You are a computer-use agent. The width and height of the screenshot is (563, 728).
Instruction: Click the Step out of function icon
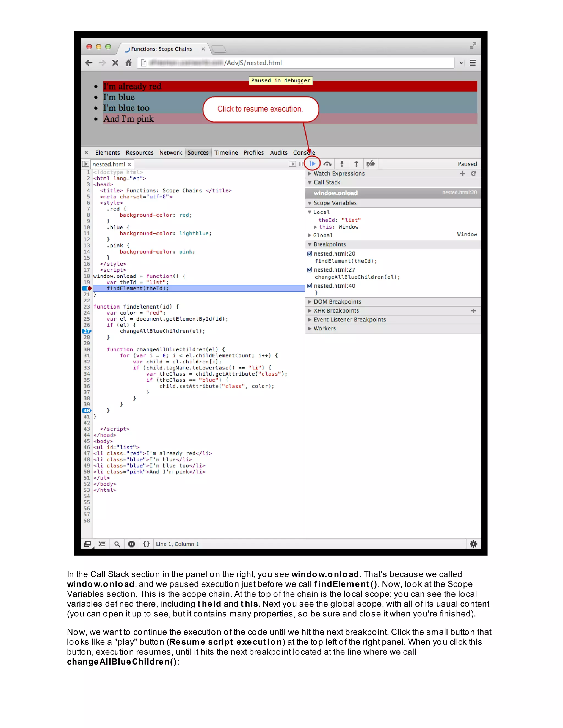pos(356,164)
